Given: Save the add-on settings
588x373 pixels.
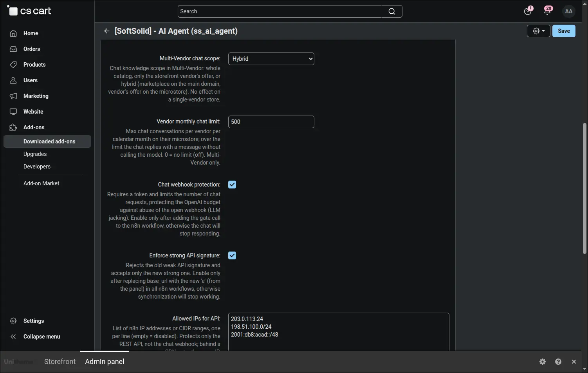Looking at the screenshot, I should point(564,31).
